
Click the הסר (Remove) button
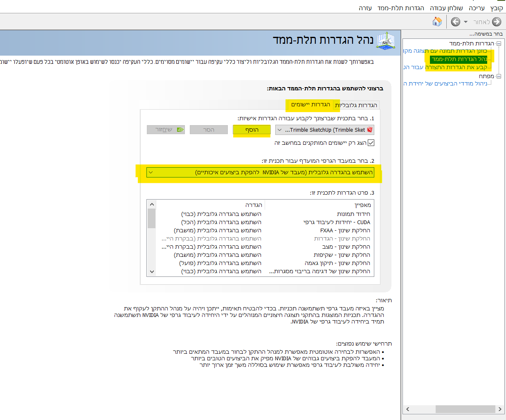pyautogui.click(x=209, y=130)
